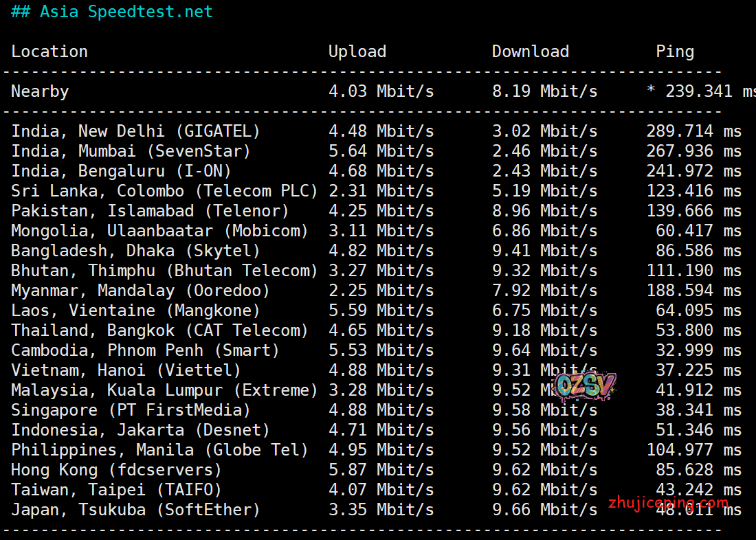The height and width of the screenshot is (540, 756).
Task: Click the zhujiceping.com watermark text
Action: [668, 504]
